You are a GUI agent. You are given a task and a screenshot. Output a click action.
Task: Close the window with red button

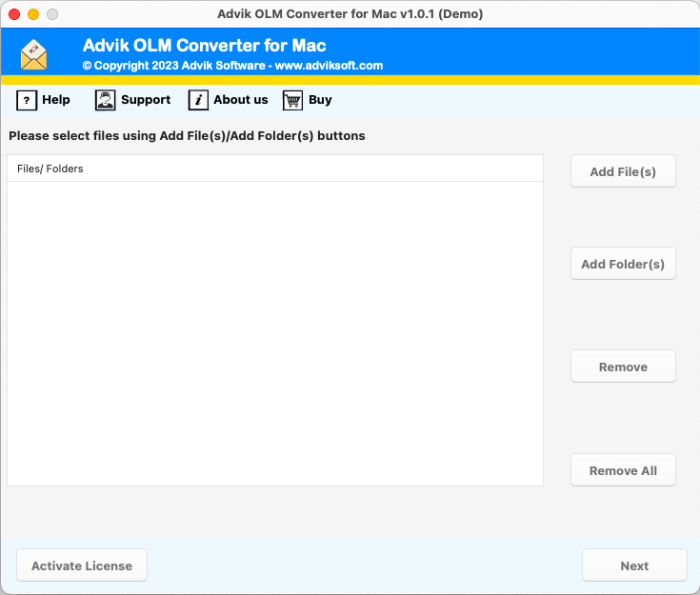[x=14, y=14]
